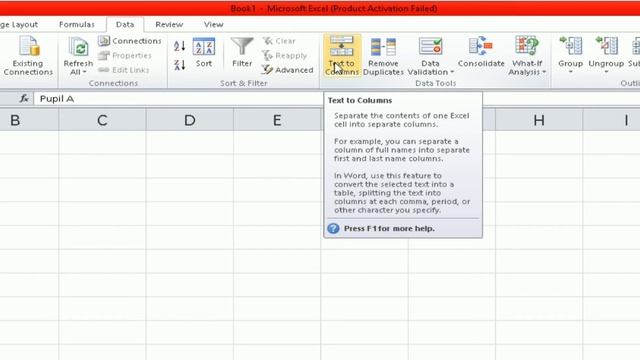The width and height of the screenshot is (640, 360).
Task: Click Remove Duplicates
Action: point(383,56)
